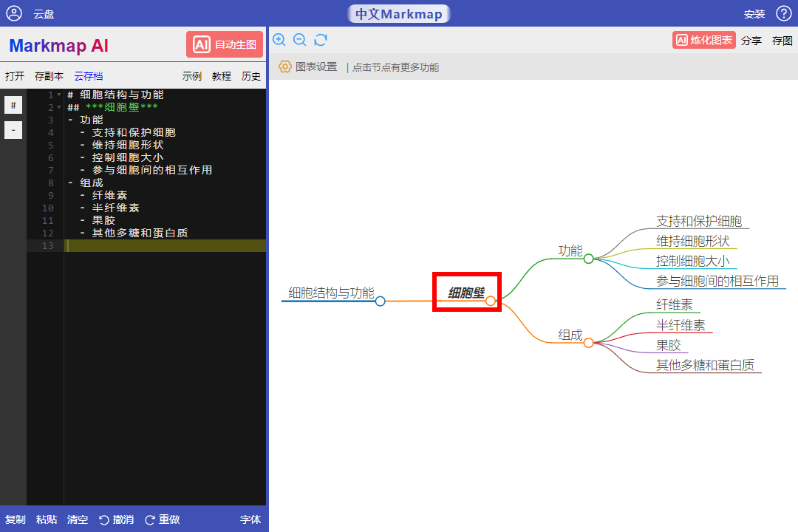Select the 细胞壁 node text
Viewport: 798px width, 532px height.
(x=466, y=293)
